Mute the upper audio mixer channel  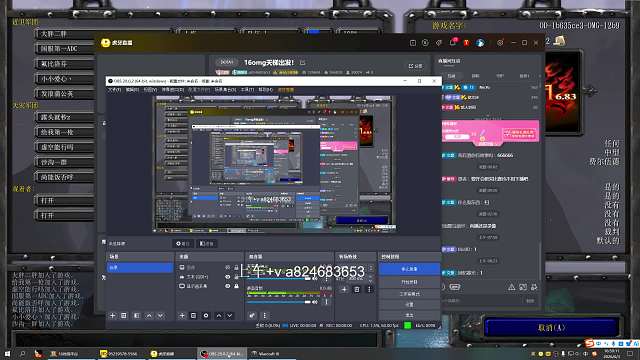(x=315, y=278)
